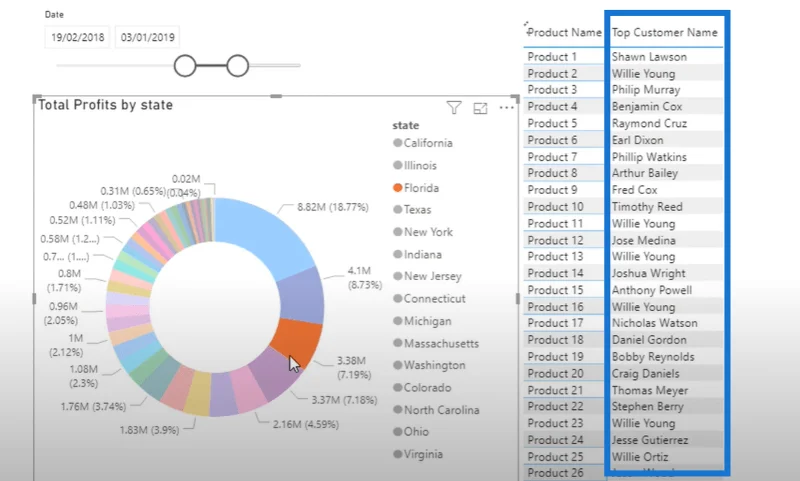Click the New Jersey legend marker dot
The height and width of the screenshot is (481, 800).
click(397, 276)
